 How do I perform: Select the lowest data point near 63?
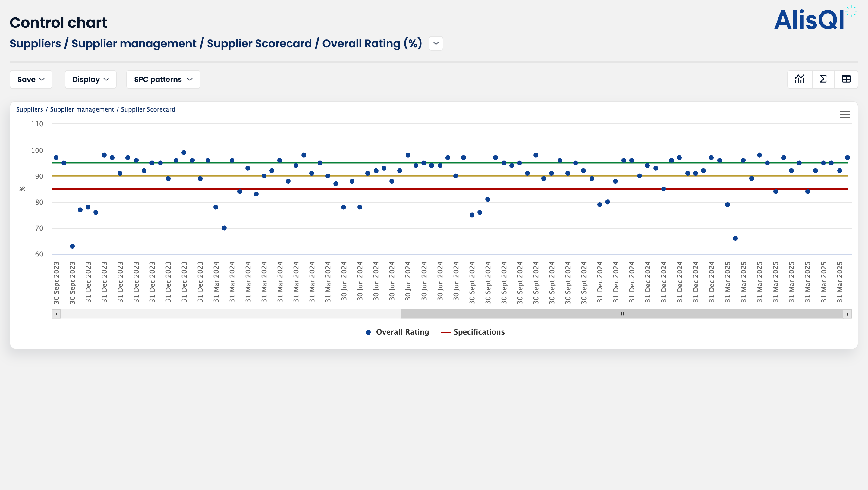(x=72, y=246)
